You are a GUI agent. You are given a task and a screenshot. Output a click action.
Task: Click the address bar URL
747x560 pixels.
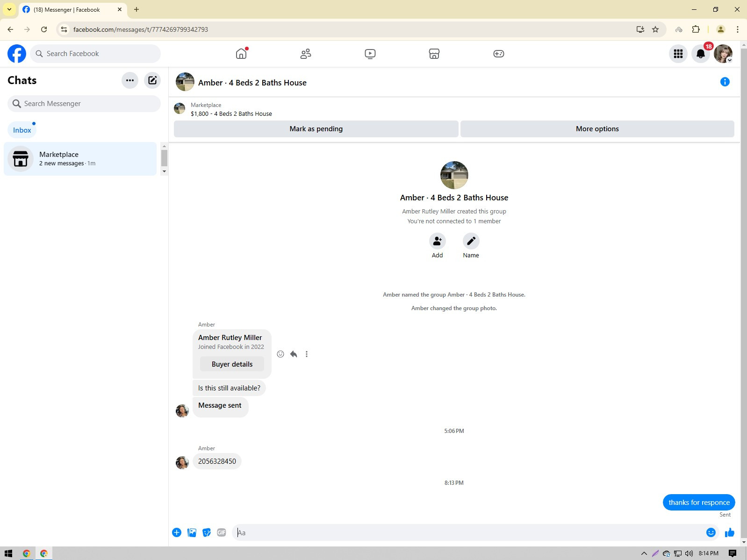pos(141,29)
